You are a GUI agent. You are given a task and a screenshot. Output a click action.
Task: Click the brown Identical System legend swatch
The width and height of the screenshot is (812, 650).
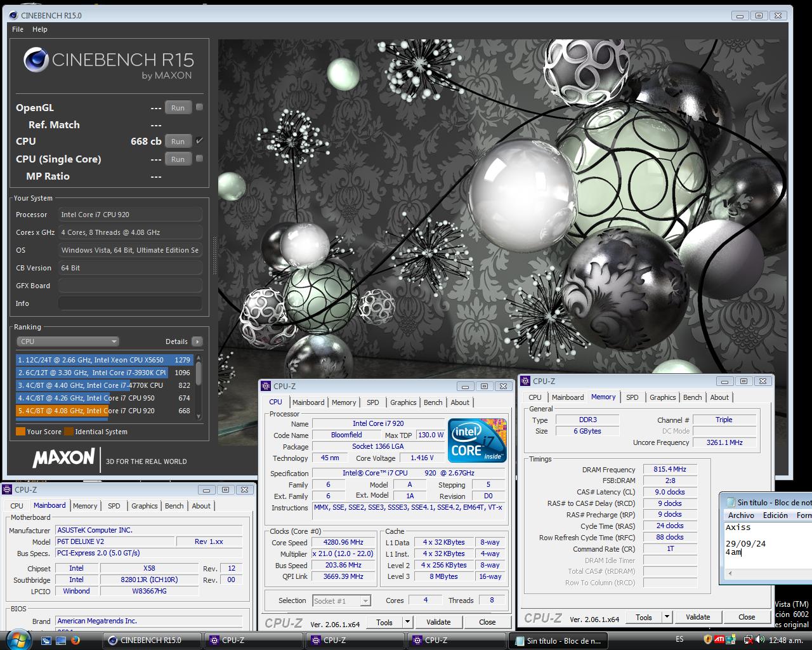click(69, 432)
